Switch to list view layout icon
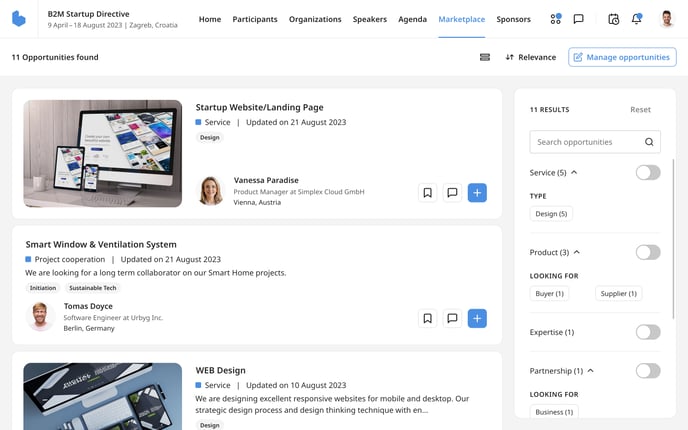The image size is (688, 430). (x=485, y=57)
